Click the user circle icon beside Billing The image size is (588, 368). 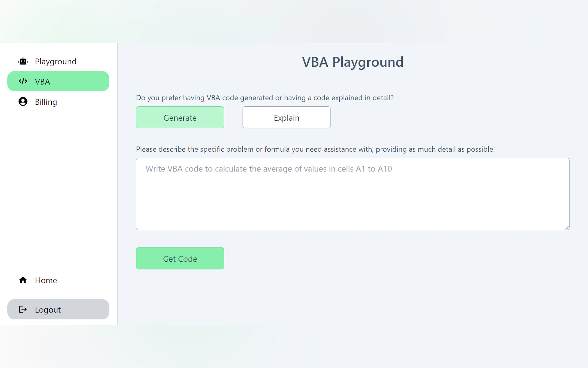tap(23, 102)
